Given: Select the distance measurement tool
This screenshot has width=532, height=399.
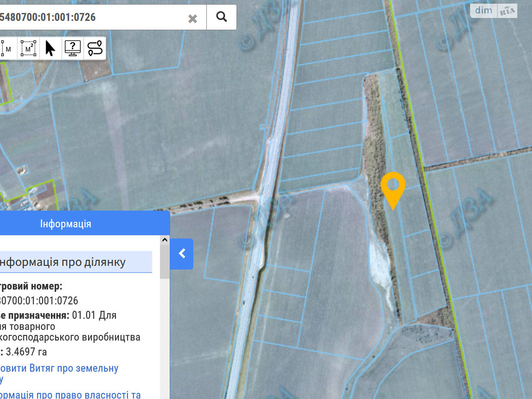Looking at the screenshot, I should coord(6,49).
